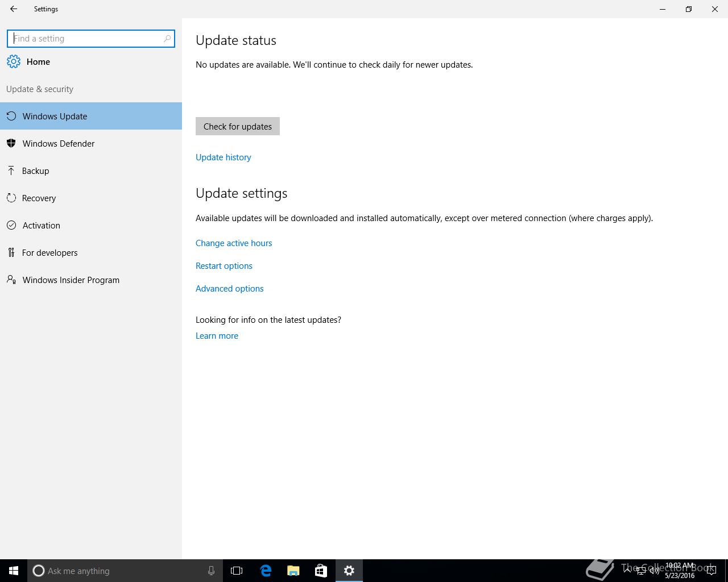This screenshot has width=728, height=582.
Task: Click Change active hours link
Action: [x=234, y=243]
